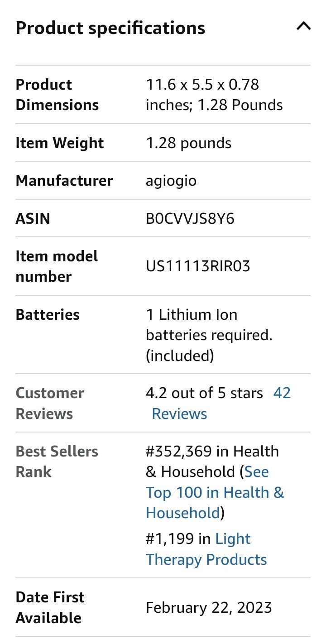Open See Top 100 in Health & Household
The height and width of the screenshot is (644, 326).
[215, 492]
